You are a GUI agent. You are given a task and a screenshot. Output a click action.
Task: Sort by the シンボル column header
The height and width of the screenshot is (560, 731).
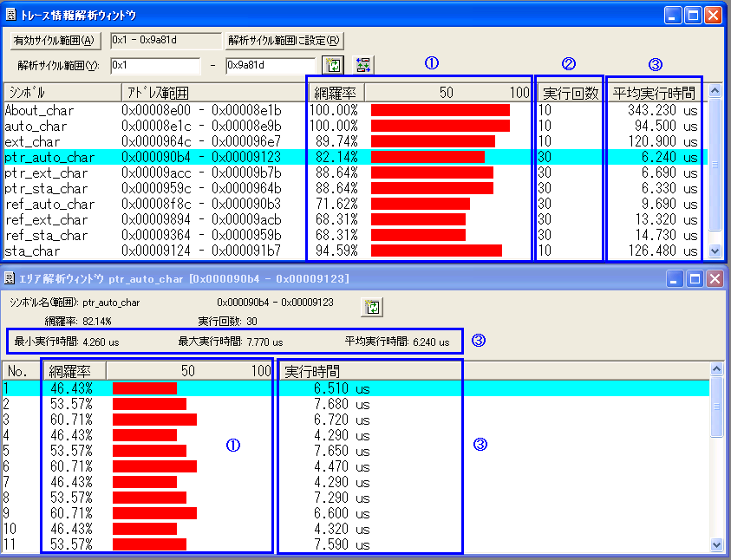click(x=61, y=93)
